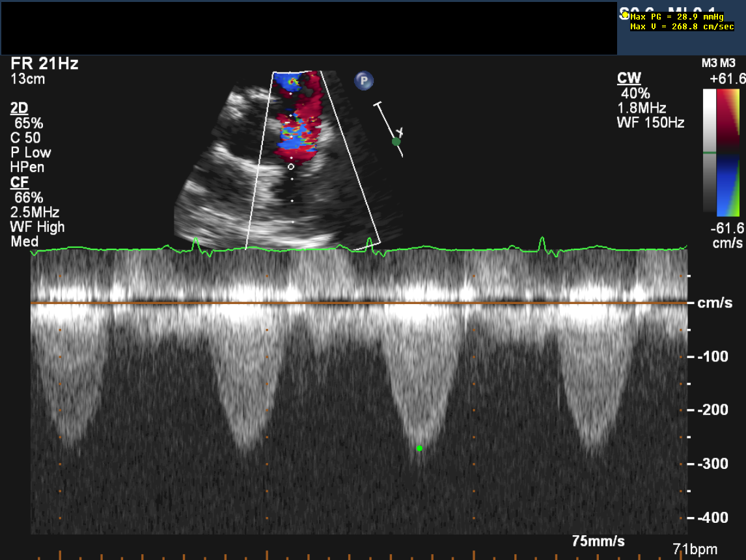
Task: Click the underlined 2D mode label
Action: pos(20,108)
